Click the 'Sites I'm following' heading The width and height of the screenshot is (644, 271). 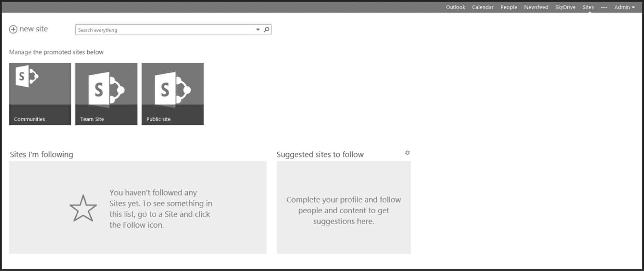coord(41,154)
